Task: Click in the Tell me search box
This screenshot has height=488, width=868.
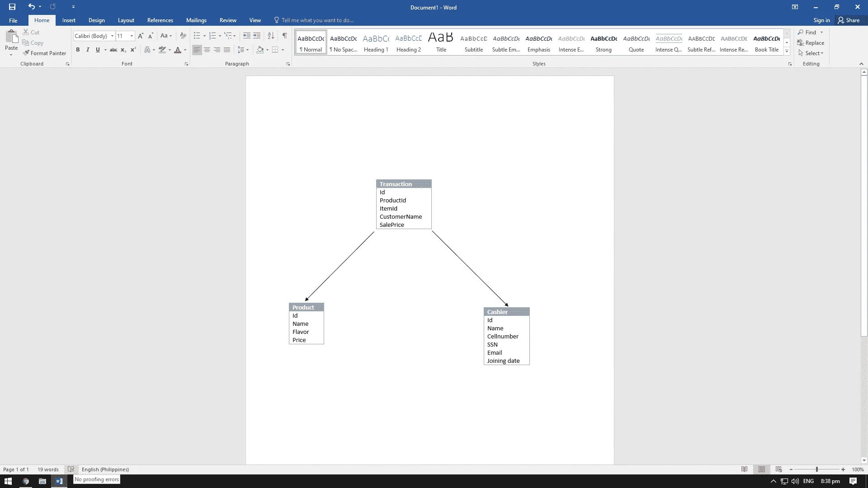Action: click(317, 20)
